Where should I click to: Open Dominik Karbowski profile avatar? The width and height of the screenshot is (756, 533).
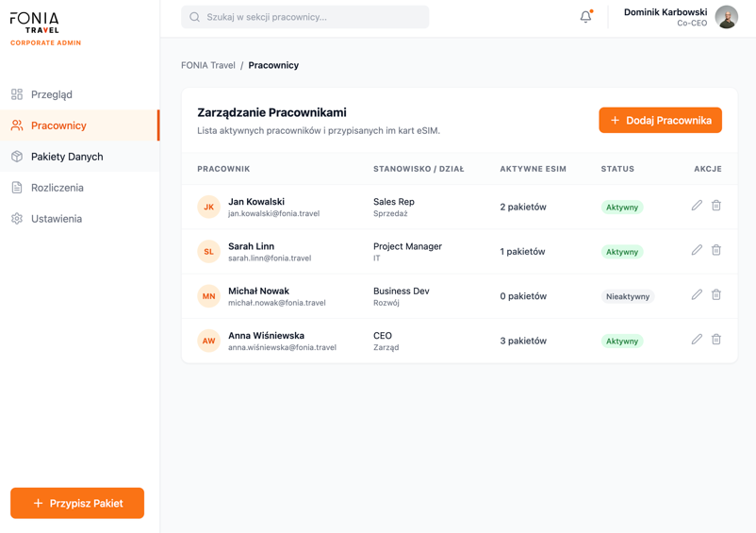point(726,17)
